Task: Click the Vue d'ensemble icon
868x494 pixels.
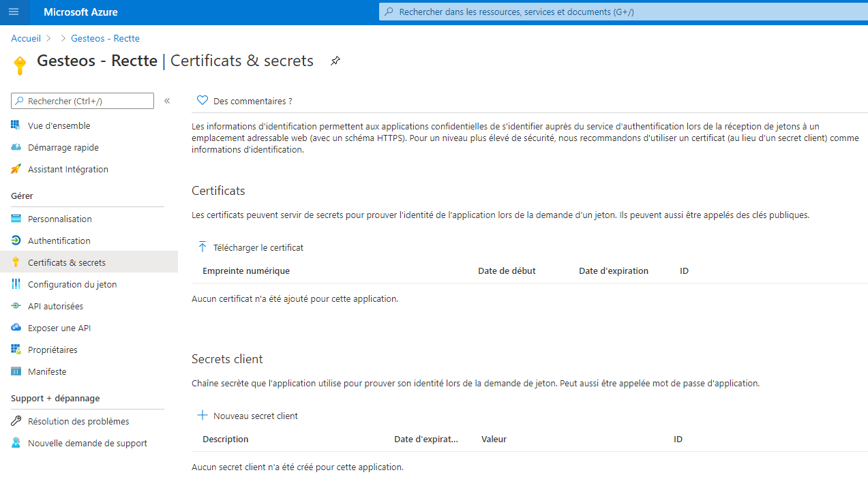Action: (16, 125)
